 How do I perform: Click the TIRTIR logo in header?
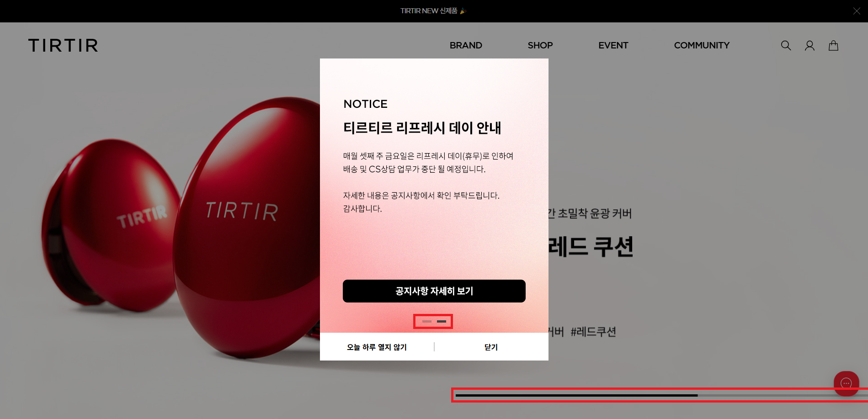[x=63, y=46]
